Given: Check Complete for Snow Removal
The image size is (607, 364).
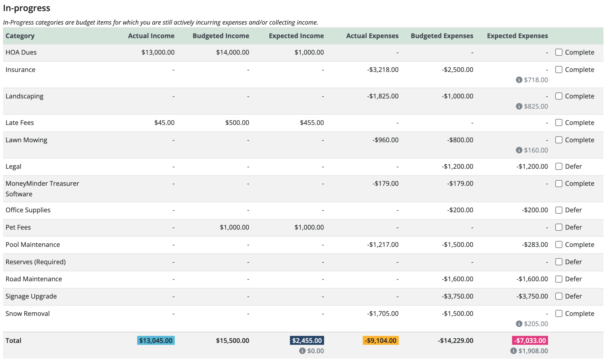Looking at the screenshot, I should coord(559,313).
